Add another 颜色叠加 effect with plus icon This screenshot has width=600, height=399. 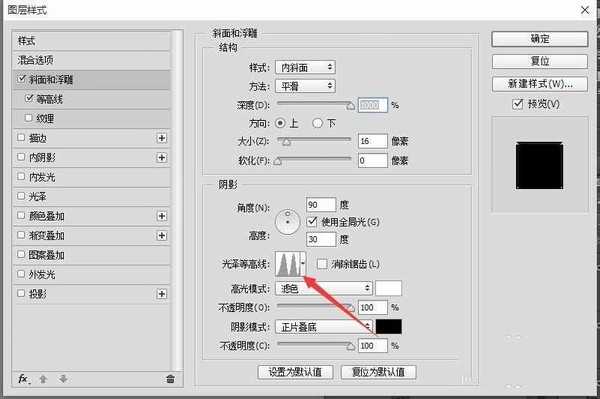point(162,216)
